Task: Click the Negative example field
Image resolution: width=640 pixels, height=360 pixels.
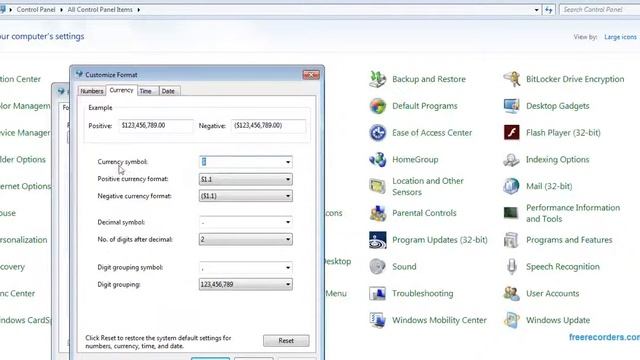Action: click(x=269, y=126)
